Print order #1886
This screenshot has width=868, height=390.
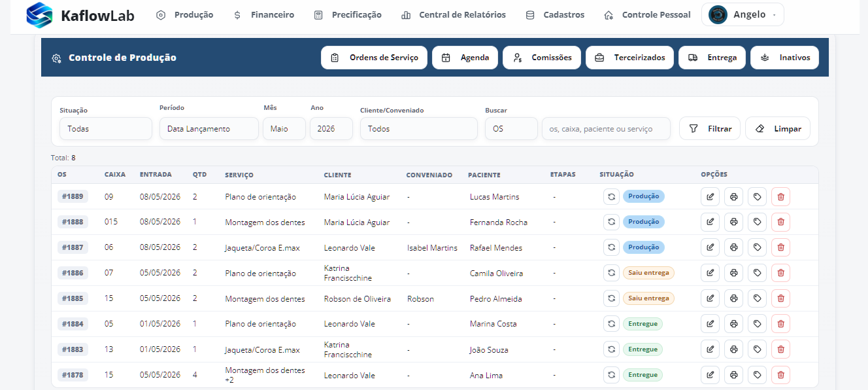coord(733,273)
